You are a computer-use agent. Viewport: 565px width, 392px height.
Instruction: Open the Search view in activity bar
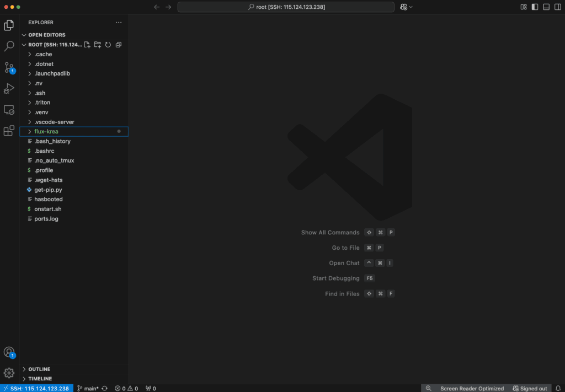pos(9,46)
